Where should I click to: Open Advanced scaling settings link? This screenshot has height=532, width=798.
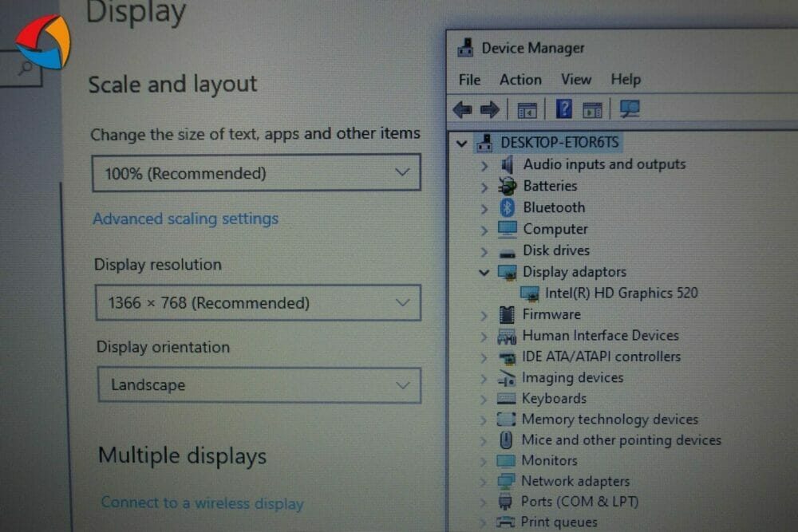coord(186,219)
